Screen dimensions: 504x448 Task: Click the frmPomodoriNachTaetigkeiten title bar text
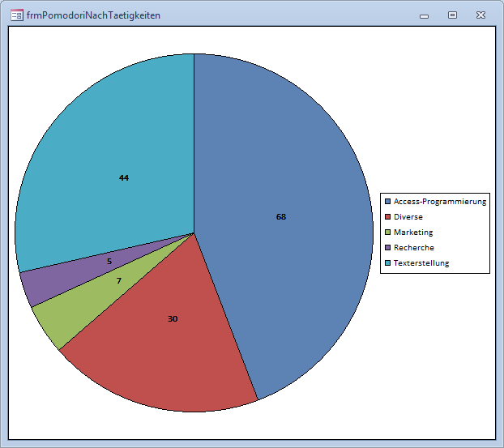click(x=93, y=15)
